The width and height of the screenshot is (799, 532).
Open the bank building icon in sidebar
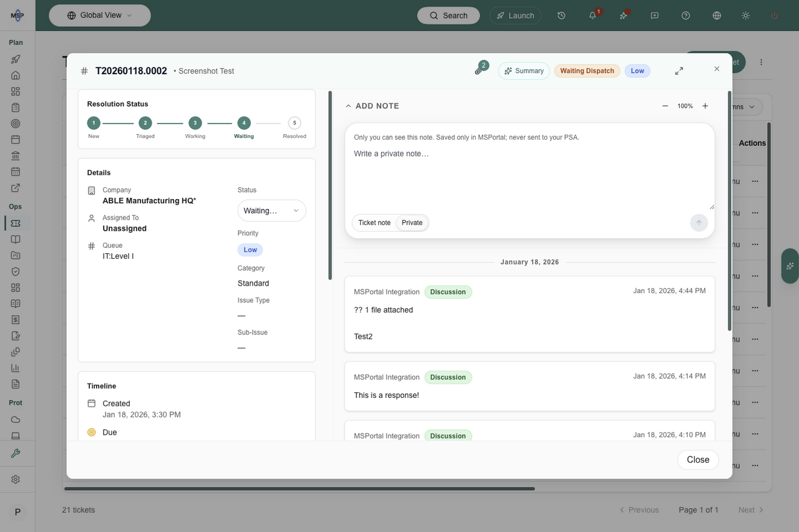point(16,155)
